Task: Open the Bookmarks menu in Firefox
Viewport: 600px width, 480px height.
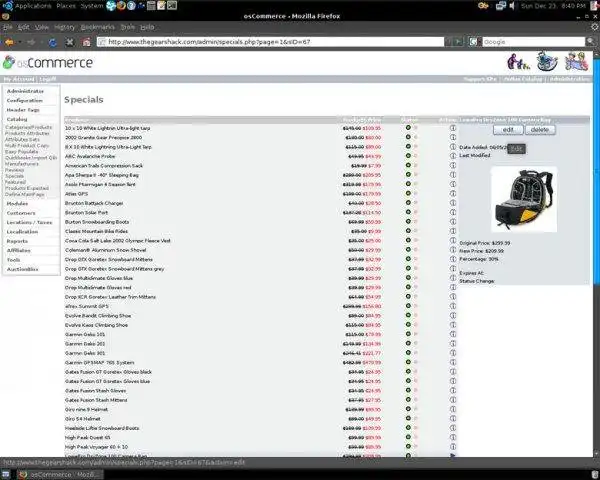Action: (x=98, y=27)
